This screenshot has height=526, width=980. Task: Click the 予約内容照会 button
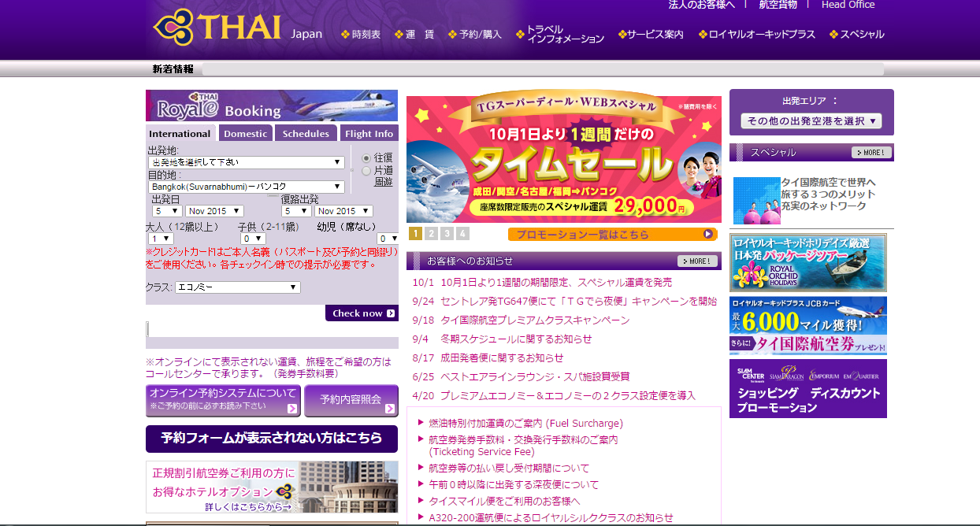(x=351, y=400)
